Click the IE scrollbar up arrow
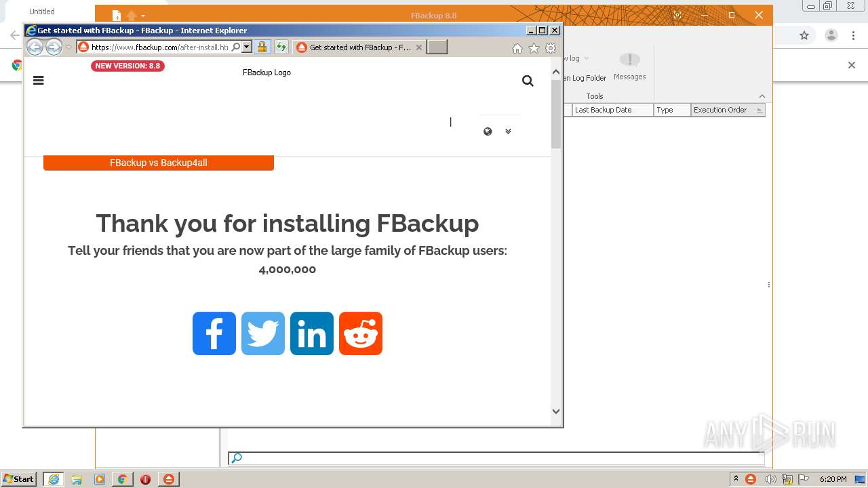868x488 pixels. pyautogui.click(x=556, y=71)
